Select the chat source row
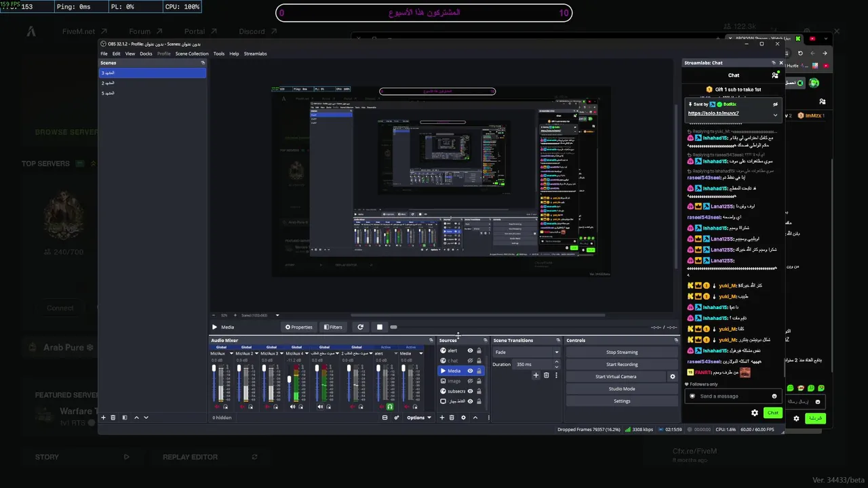The width and height of the screenshot is (868, 488). (x=462, y=361)
